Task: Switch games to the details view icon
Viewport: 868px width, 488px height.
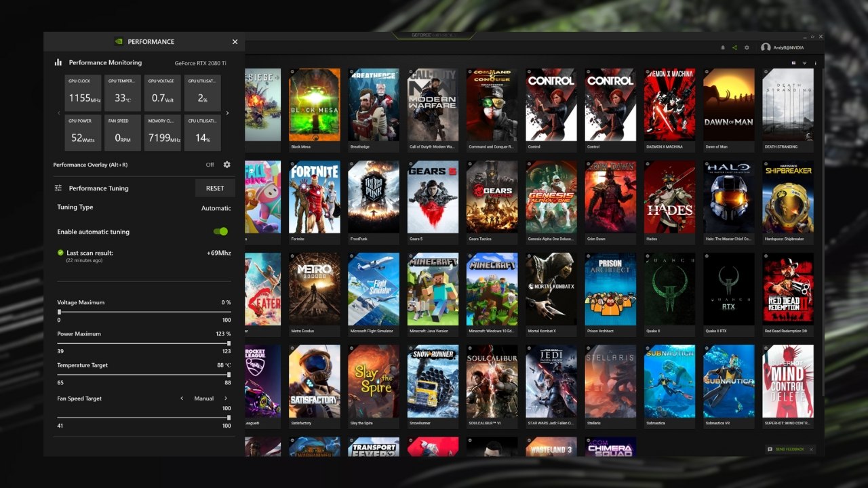Action: pyautogui.click(x=793, y=63)
